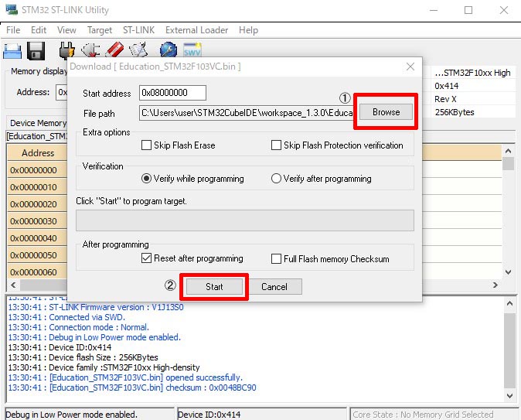Select the Device Memory tab
The width and height of the screenshot is (521, 420).
tap(37, 123)
